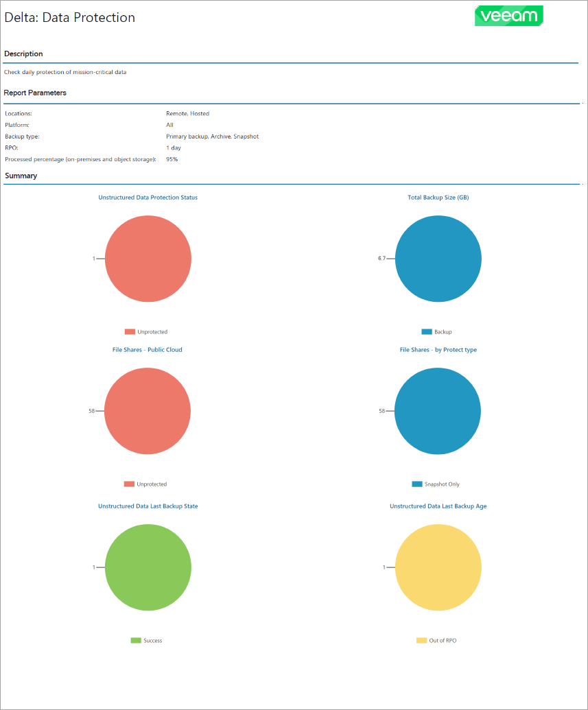Click the '95%' processed percentage value

(x=172, y=159)
